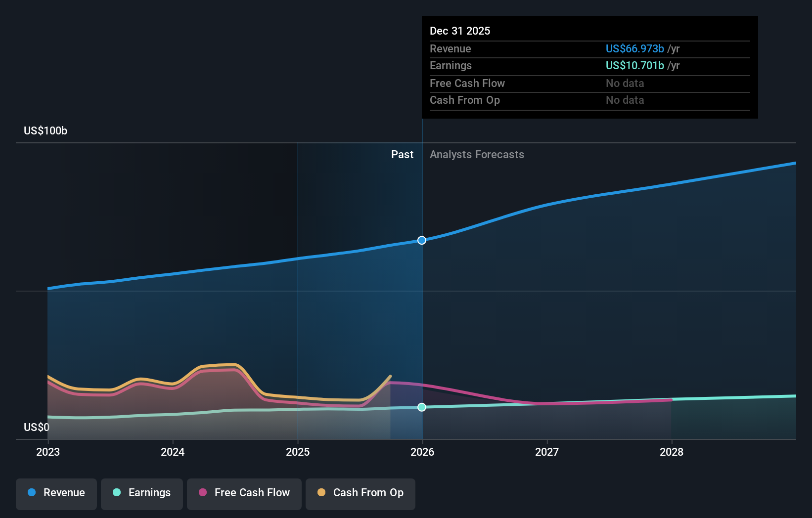Click the 2028 x-axis year label

[672, 452]
